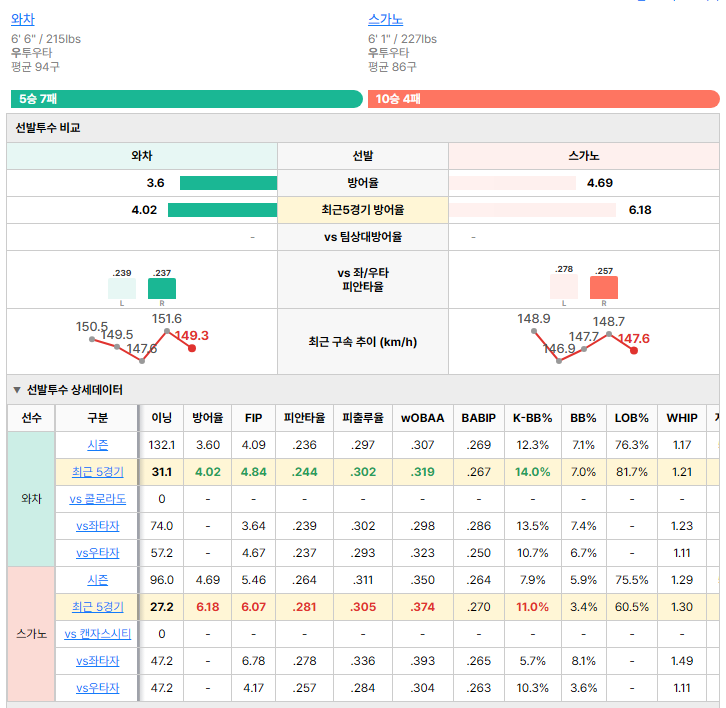Click 스가노's vs좌타자 WHIP value 1.49

[x=682, y=661]
